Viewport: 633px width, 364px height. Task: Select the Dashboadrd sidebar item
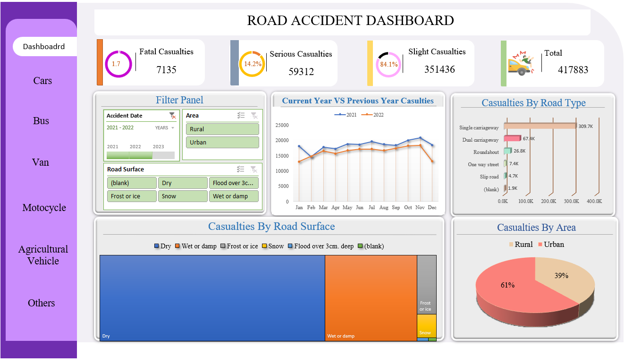pyautogui.click(x=44, y=46)
